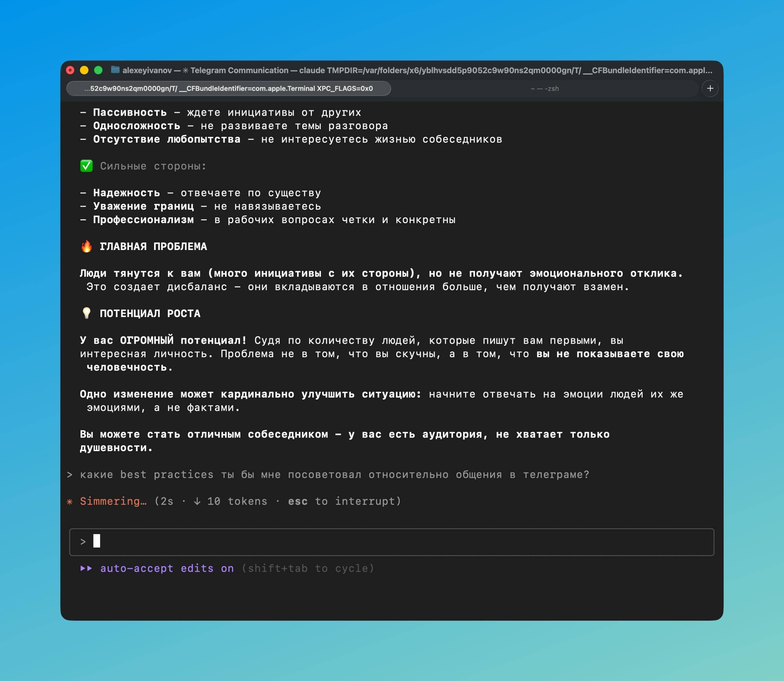
Task: Open a new terminal tab with plus button
Action: (710, 88)
